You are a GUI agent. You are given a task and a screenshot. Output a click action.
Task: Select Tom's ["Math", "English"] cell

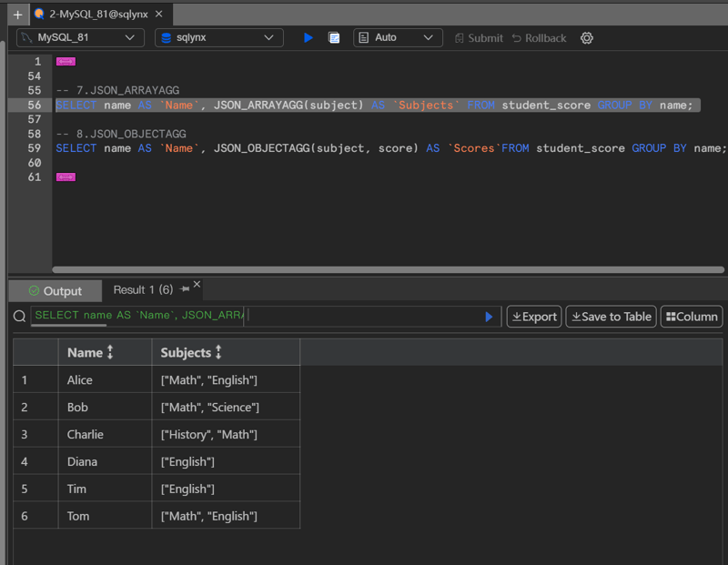226,516
